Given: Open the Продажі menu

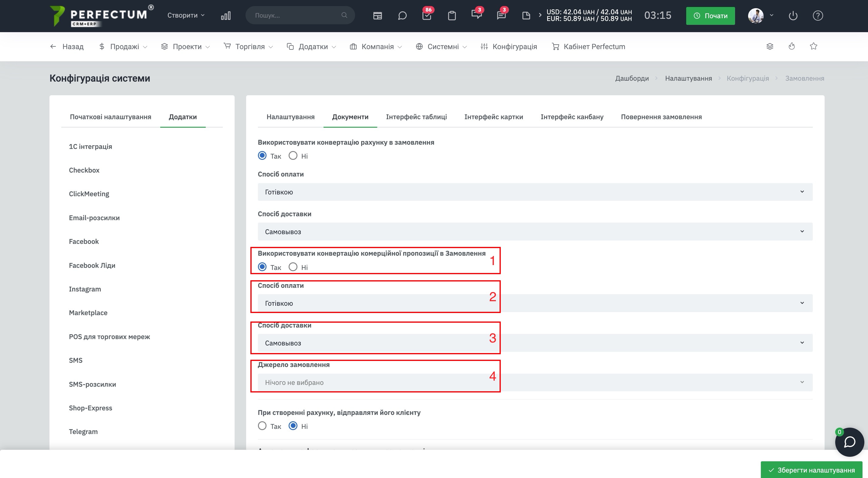Looking at the screenshot, I should click(x=123, y=46).
